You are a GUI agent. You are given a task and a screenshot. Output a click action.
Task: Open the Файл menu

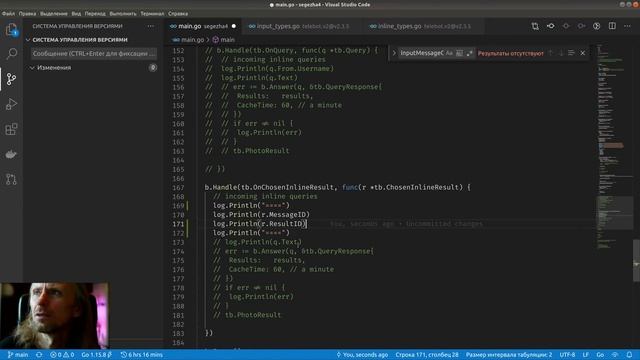coord(8,13)
